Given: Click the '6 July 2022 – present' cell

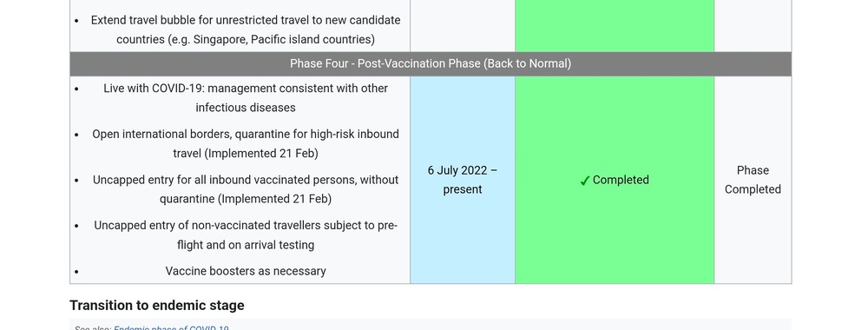Looking at the screenshot, I should pyautogui.click(x=463, y=180).
